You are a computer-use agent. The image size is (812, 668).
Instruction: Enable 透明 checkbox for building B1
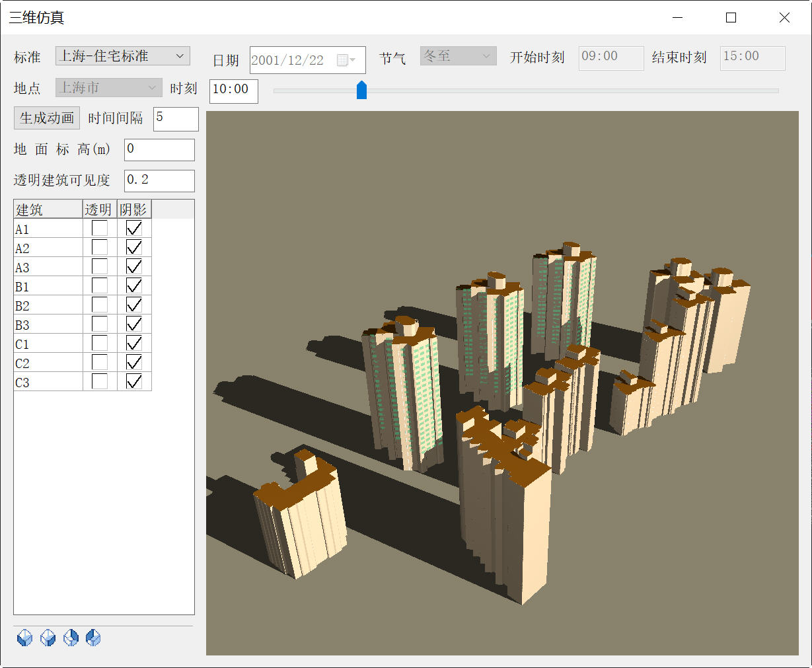tap(100, 286)
